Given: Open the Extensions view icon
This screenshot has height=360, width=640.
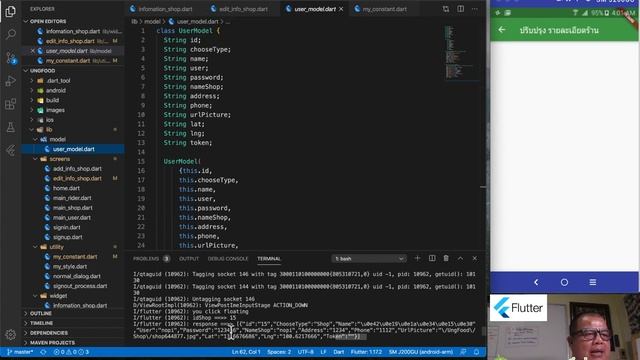Looking at the screenshot, I should (x=11, y=104).
